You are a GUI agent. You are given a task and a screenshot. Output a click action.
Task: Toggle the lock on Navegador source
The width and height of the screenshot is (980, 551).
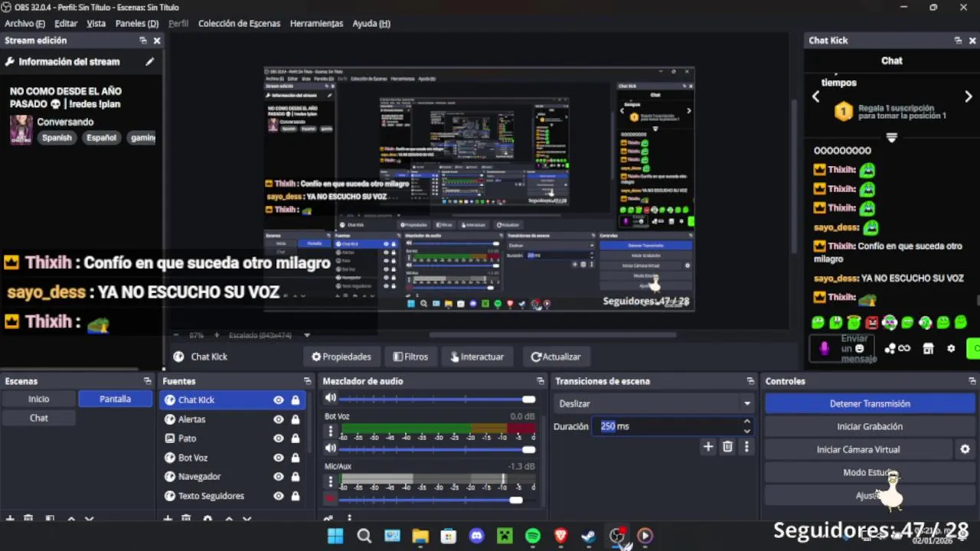295,477
